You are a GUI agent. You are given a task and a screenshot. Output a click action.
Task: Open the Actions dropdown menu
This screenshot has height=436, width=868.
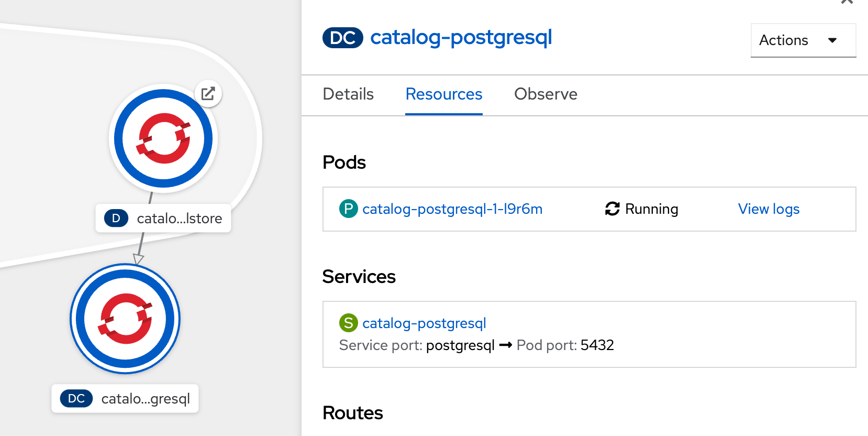(803, 40)
